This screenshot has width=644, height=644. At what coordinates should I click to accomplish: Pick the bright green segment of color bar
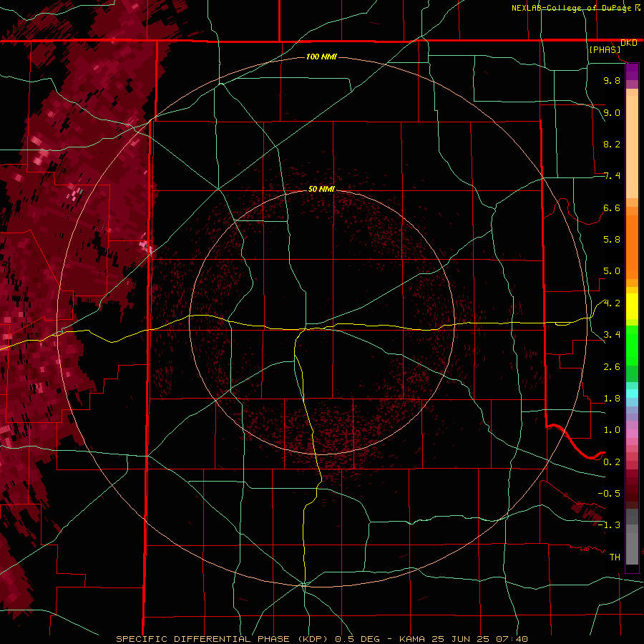[632, 346]
